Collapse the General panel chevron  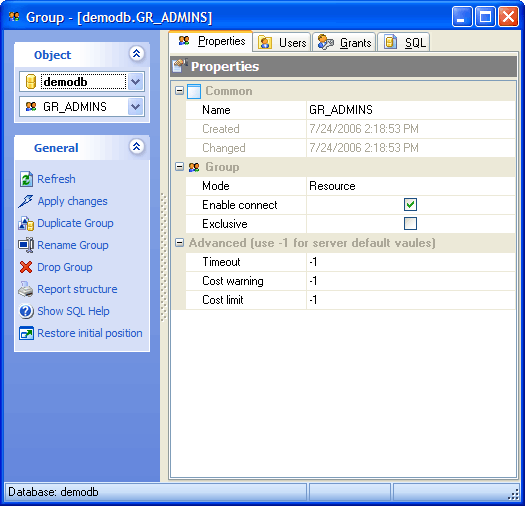pos(137,147)
